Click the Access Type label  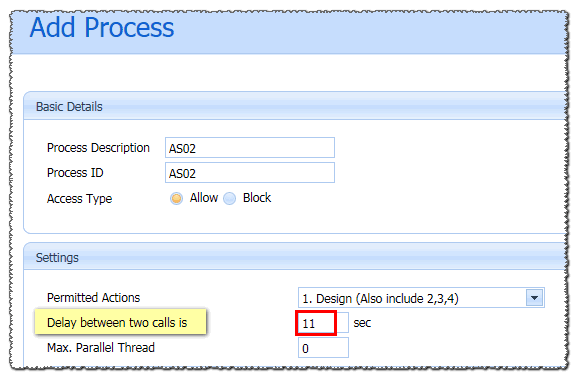tap(79, 199)
